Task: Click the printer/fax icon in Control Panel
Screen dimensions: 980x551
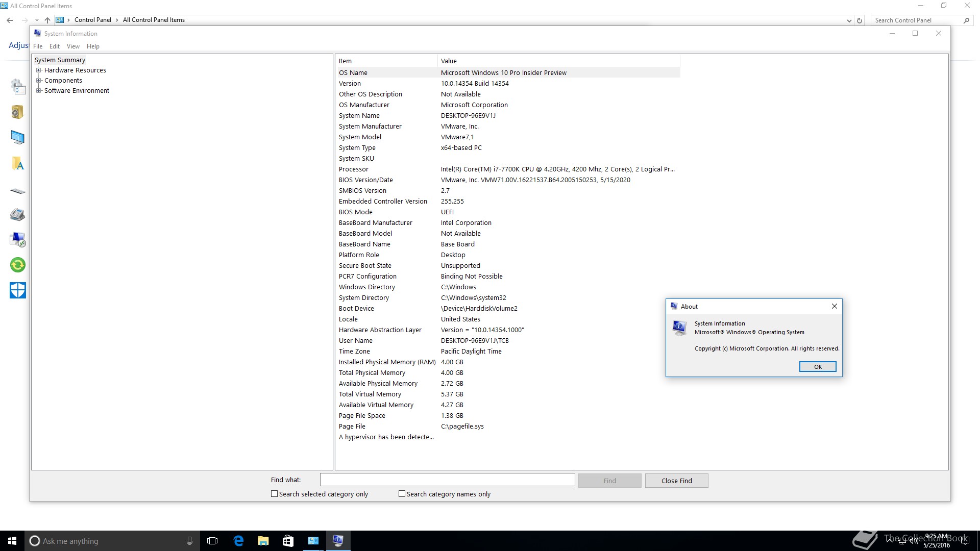Action: pyautogui.click(x=18, y=214)
